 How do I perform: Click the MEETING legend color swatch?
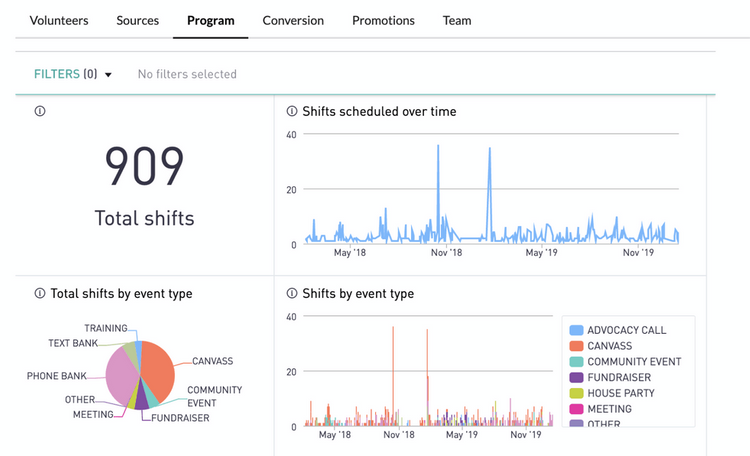pyautogui.click(x=576, y=409)
